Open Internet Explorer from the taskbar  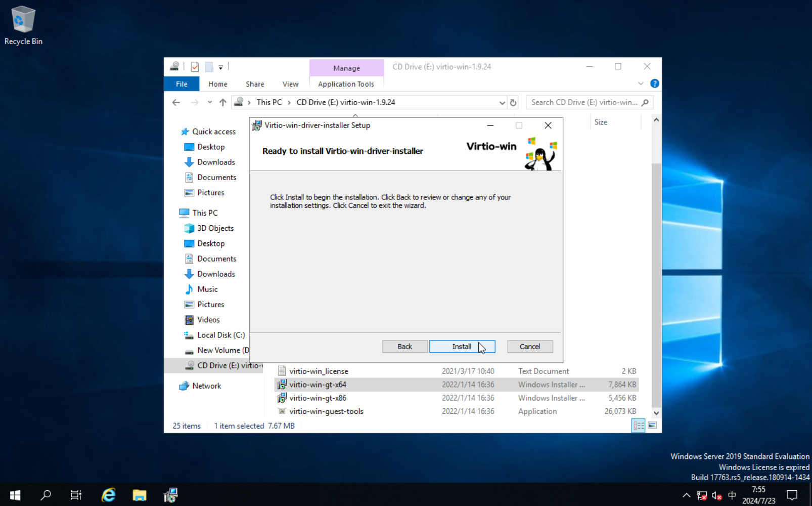click(108, 494)
